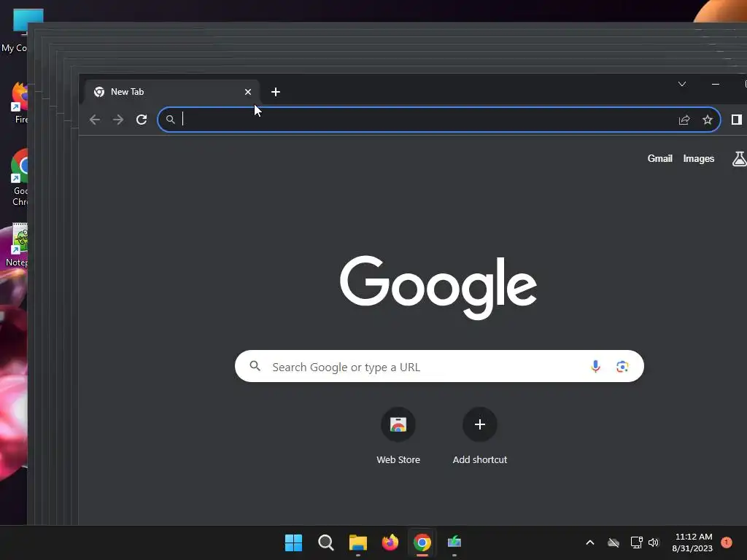Viewport: 747px width, 560px height.
Task: Click the Chrome back arrow
Action: coord(95,120)
